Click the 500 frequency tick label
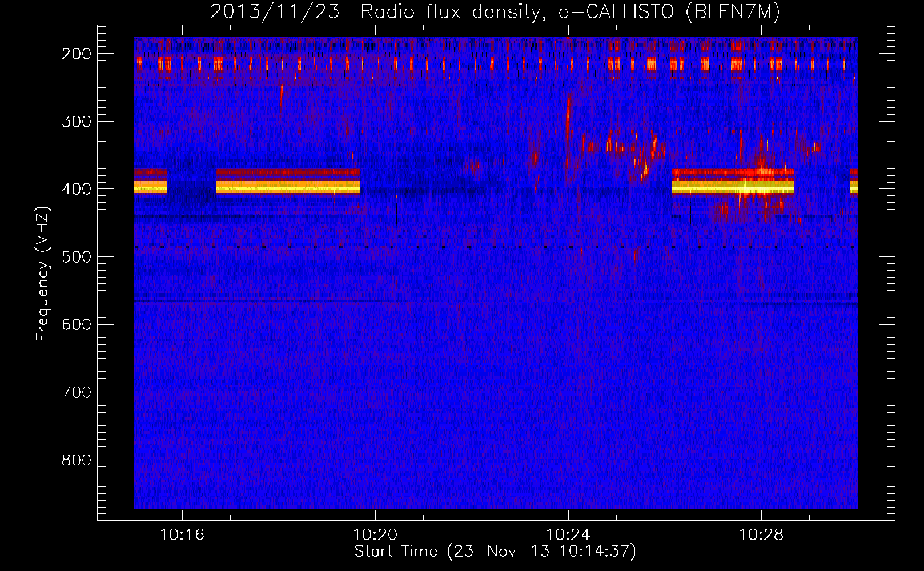Screen dimensions: 924x571 76,257
